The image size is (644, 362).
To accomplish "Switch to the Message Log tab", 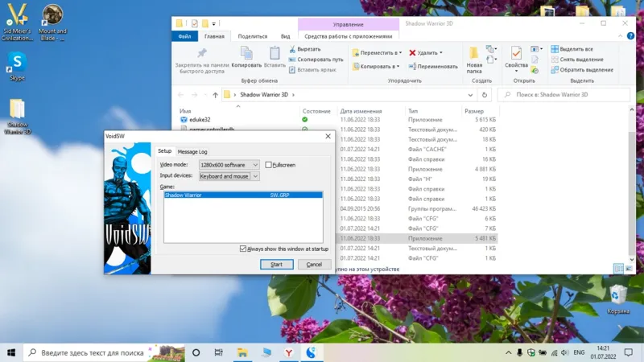I will [192, 151].
